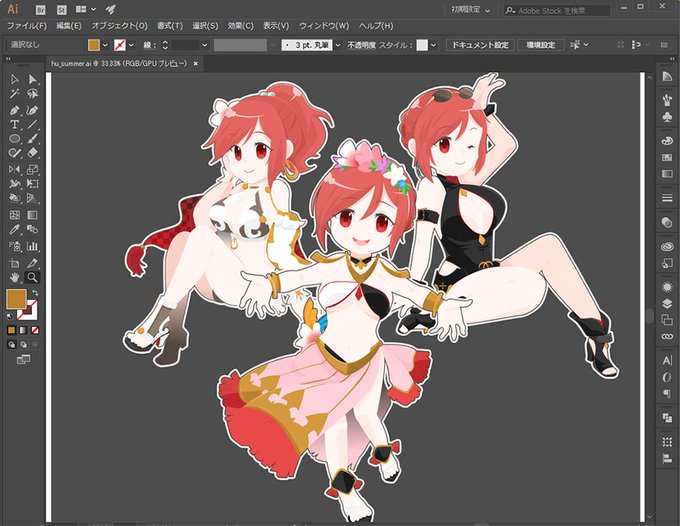Open brush definition 3 pt. 丸筆 dropdown

[337, 45]
